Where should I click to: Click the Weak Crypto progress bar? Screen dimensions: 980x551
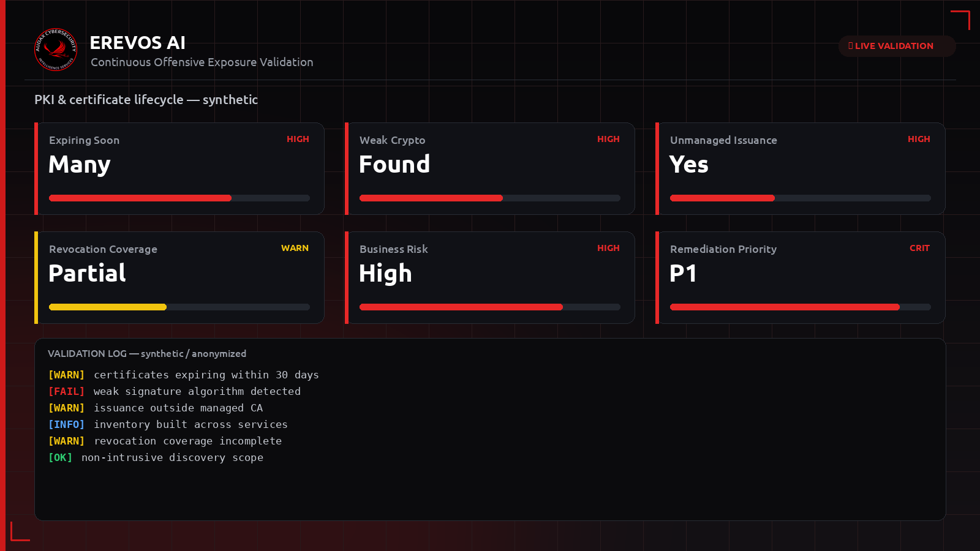(490, 198)
